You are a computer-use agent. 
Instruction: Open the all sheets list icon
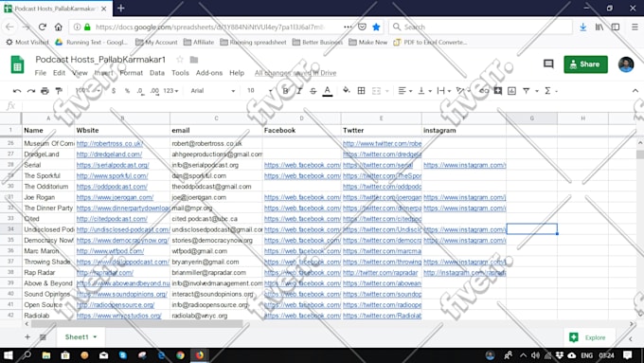click(x=43, y=337)
